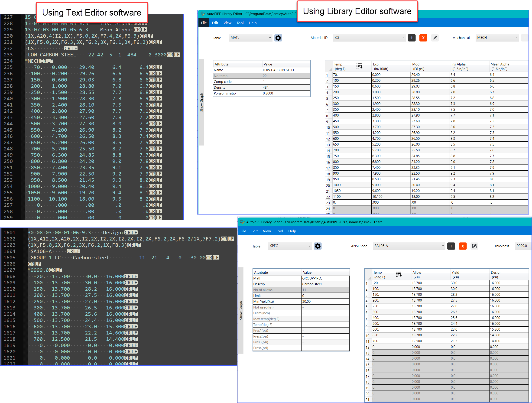532x403 pixels.
Task: Expand Show Graph panel in SPEC window
Action: pos(241,310)
